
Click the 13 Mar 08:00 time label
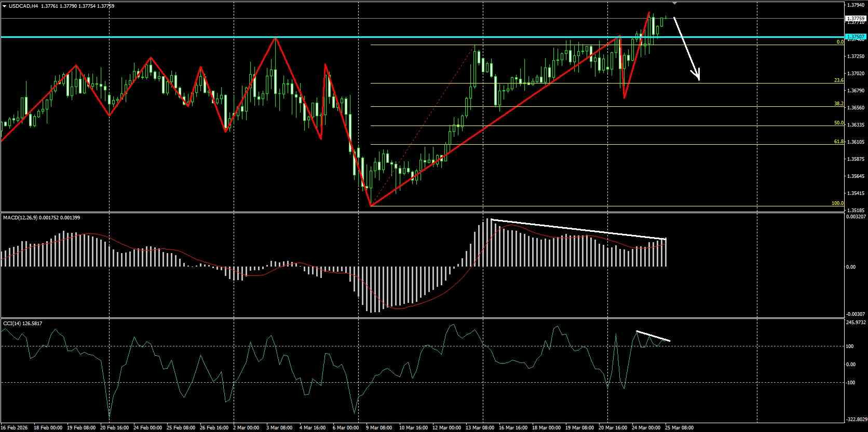click(x=480, y=428)
